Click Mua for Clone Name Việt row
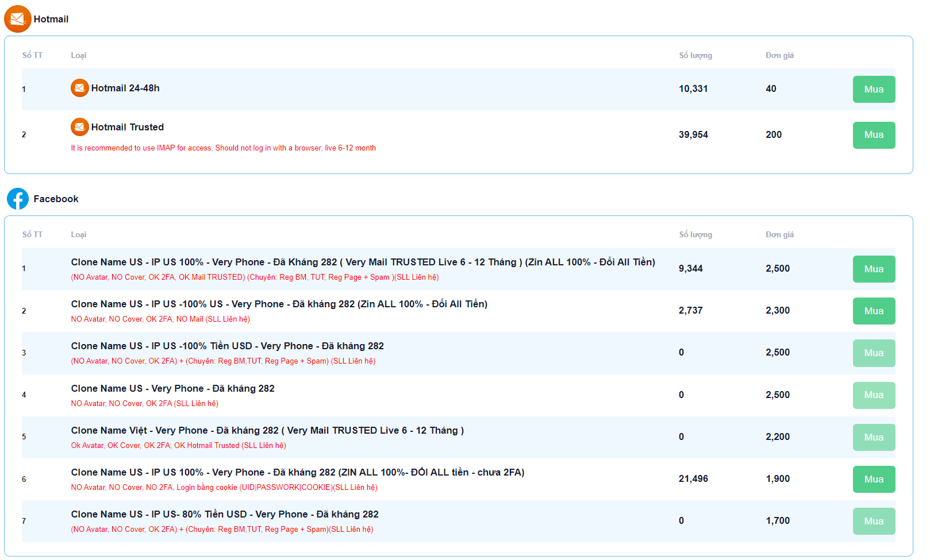930x560 pixels. pos(874,437)
